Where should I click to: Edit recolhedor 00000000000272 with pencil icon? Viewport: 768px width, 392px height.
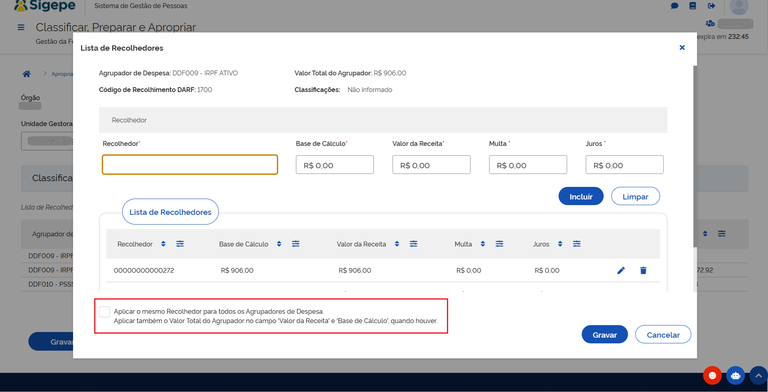point(621,270)
